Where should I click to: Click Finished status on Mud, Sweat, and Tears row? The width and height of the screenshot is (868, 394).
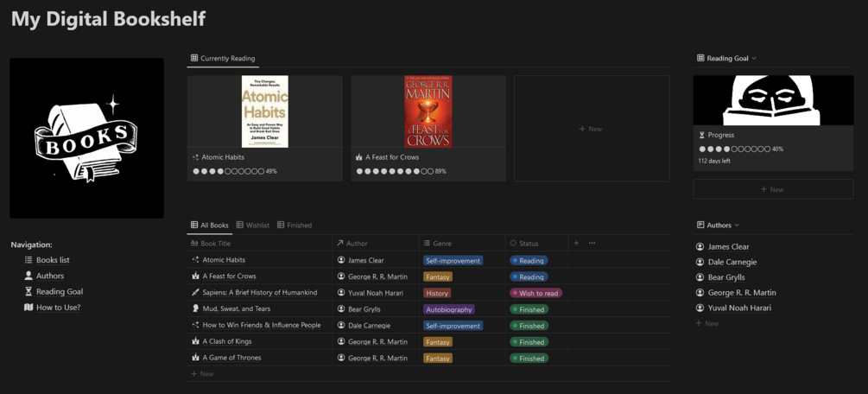529,309
